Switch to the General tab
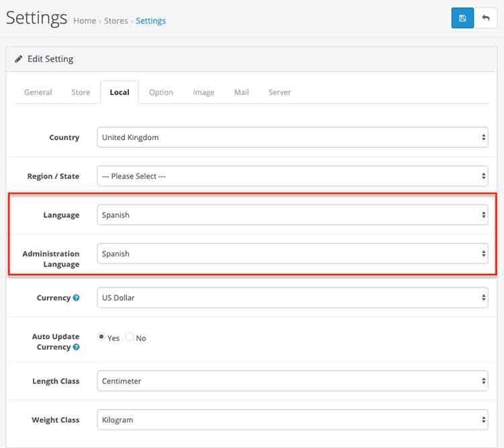The height and width of the screenshot is (448, 504). pyautogui.click(x=38, y=92)
